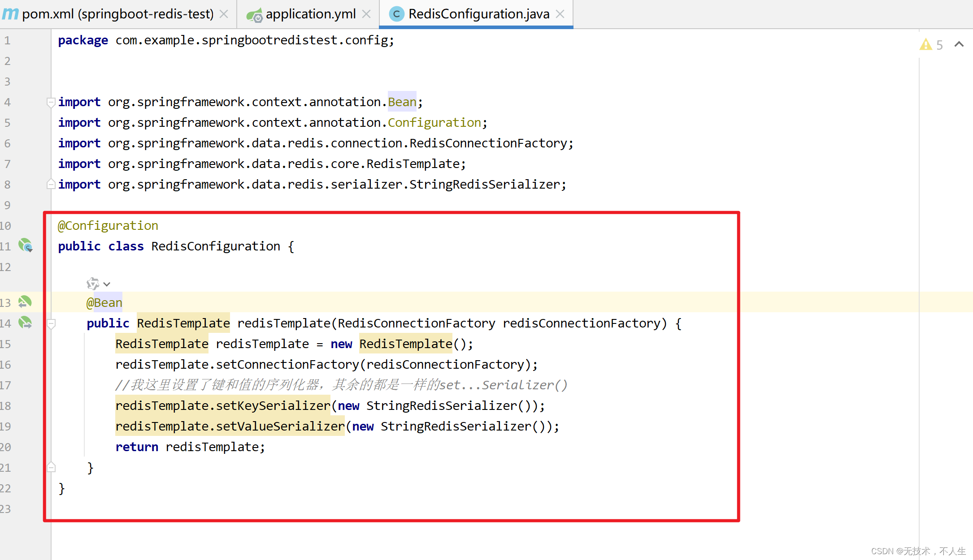Viewport: 973px width, 560px height.
Task: Collapse the redisTemplate method fold on line 14
Action: (51, 323)
